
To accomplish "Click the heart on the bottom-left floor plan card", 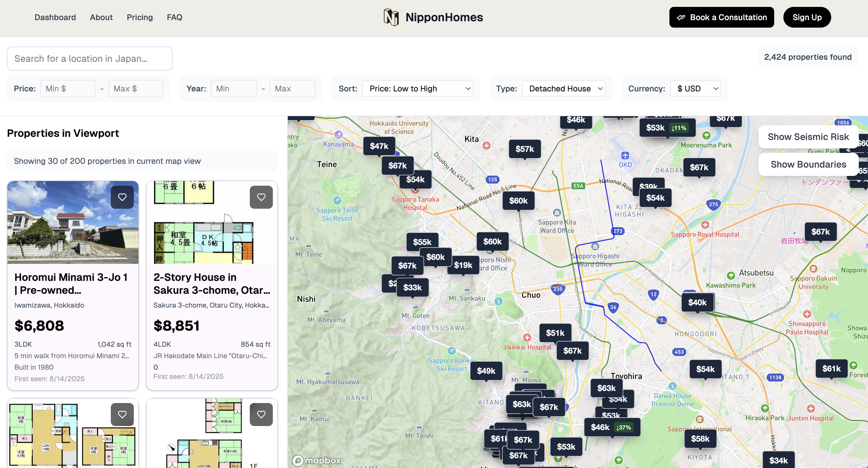I will (122, 414).
